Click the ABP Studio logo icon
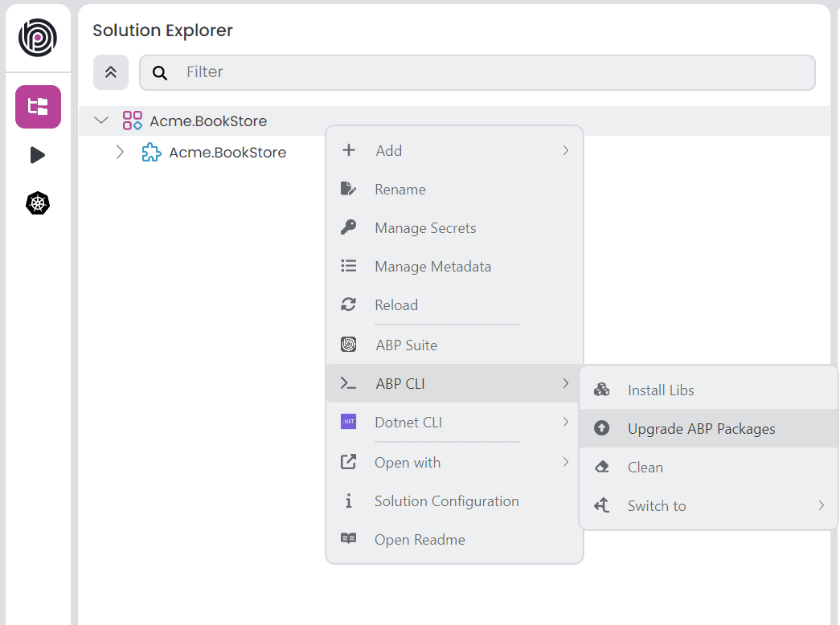This screenshot has width=840, height=625. [38, 38]
